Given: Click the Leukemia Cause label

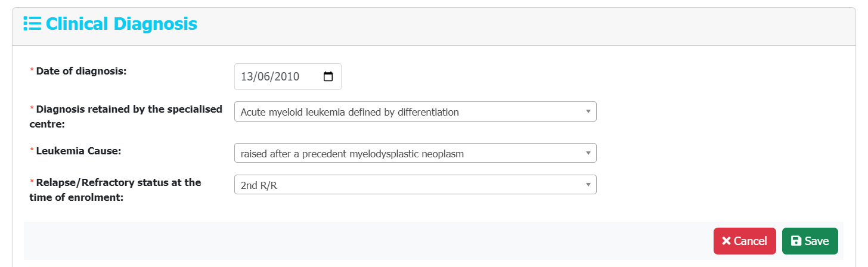Looking at the screenshot, I should (79, 151).
